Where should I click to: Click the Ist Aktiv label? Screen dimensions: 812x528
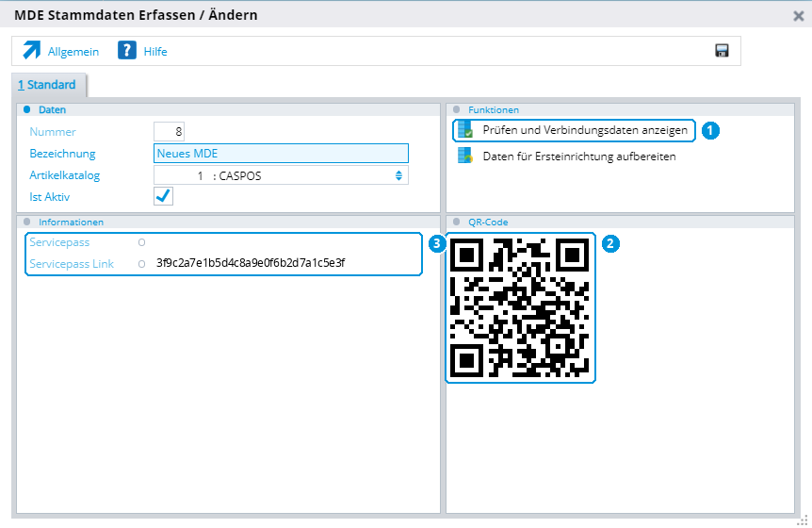[50, 197]
